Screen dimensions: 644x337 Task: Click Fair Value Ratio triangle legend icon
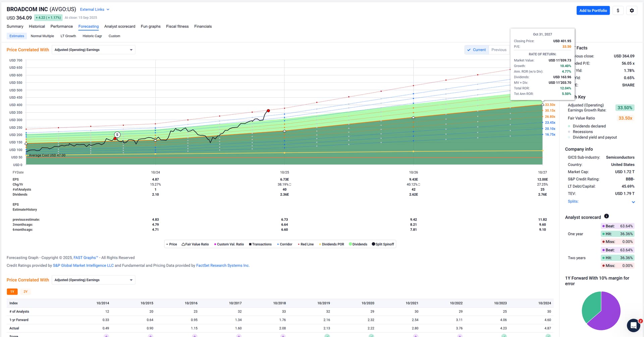(x=183, y=244)
